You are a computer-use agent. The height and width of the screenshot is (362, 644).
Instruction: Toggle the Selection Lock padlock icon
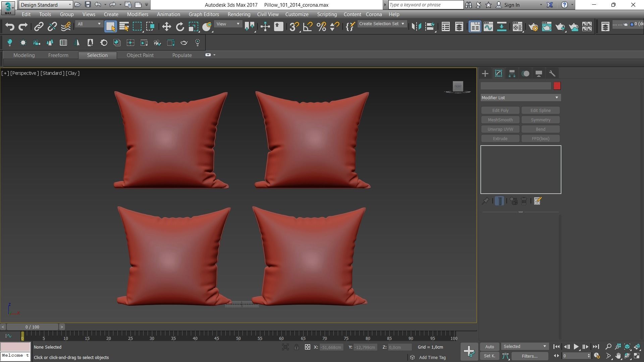[x=297, y=347]
